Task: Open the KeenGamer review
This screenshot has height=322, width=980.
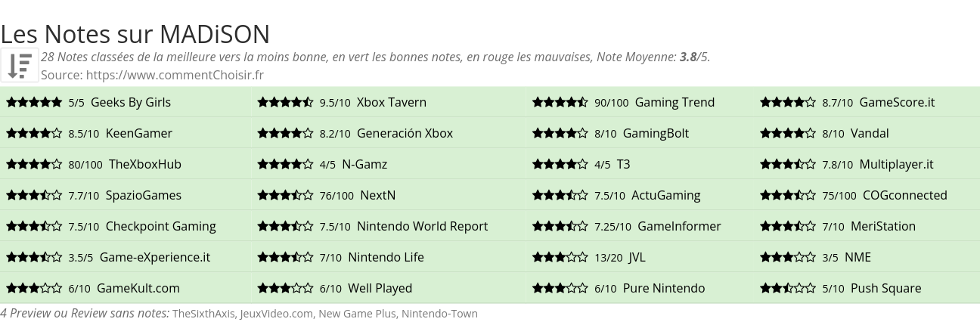Action: (139, 133)
